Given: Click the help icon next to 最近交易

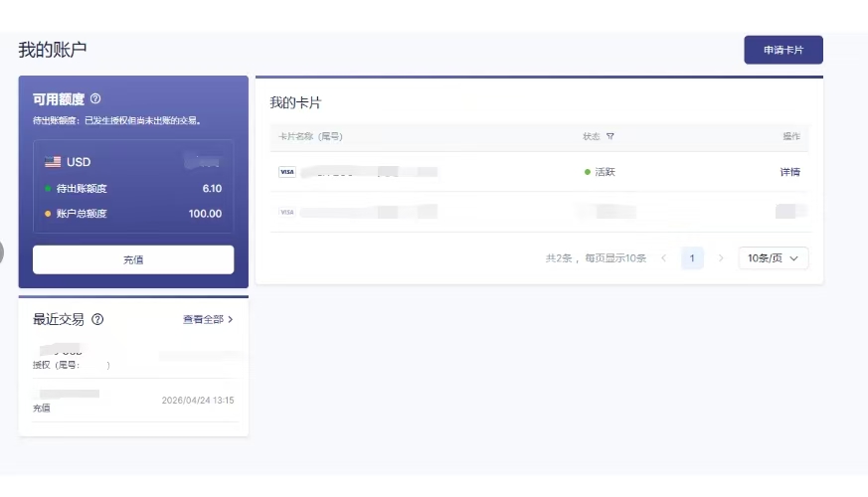Looking at the screenshot, I should coord(97,319).
